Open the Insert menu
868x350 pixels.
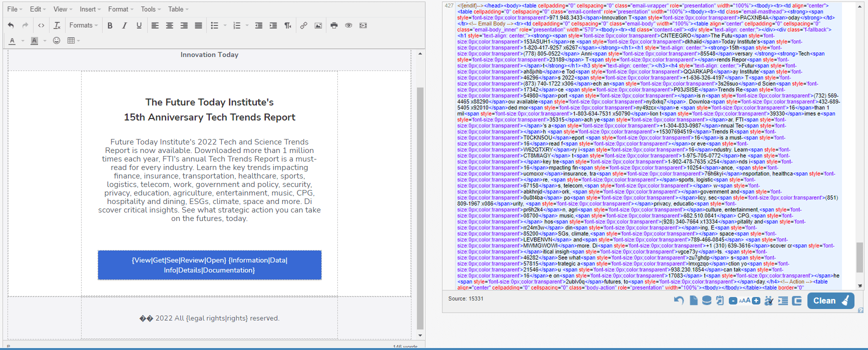coord(90,9)
